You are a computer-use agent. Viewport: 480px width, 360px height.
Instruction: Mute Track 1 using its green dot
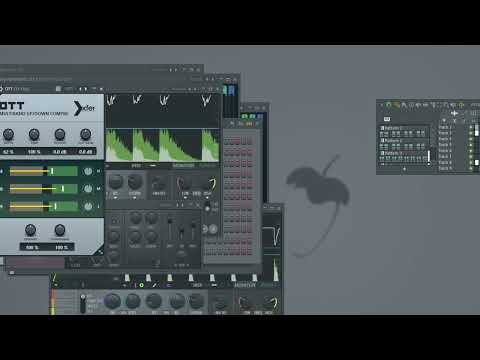(x=471, y=127)
